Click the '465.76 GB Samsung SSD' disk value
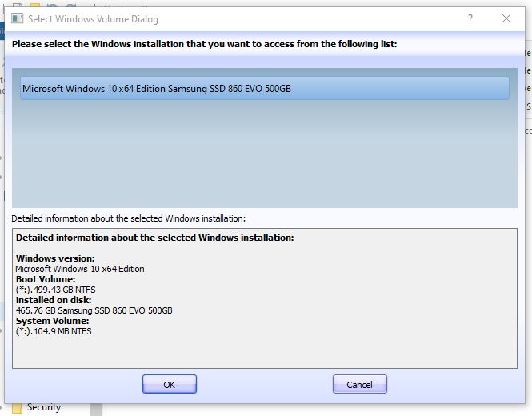Screen dimensions: 532x416 tap(94, 310)
